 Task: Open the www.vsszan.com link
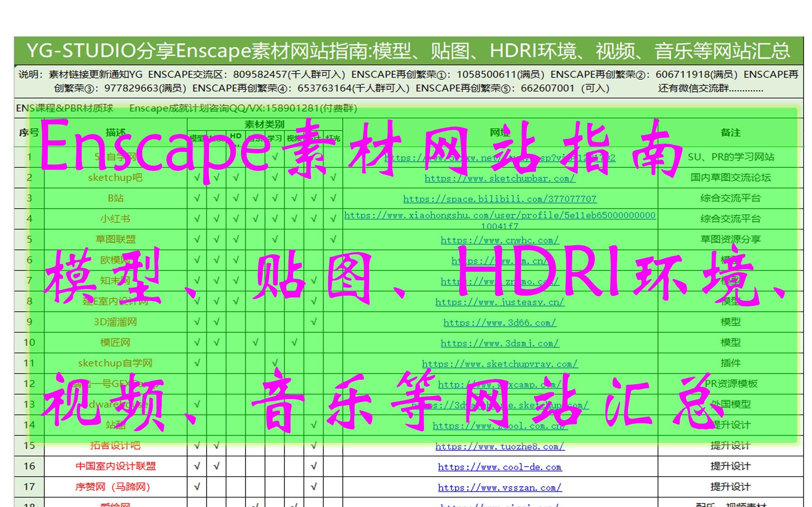click(x=500, y=488)
